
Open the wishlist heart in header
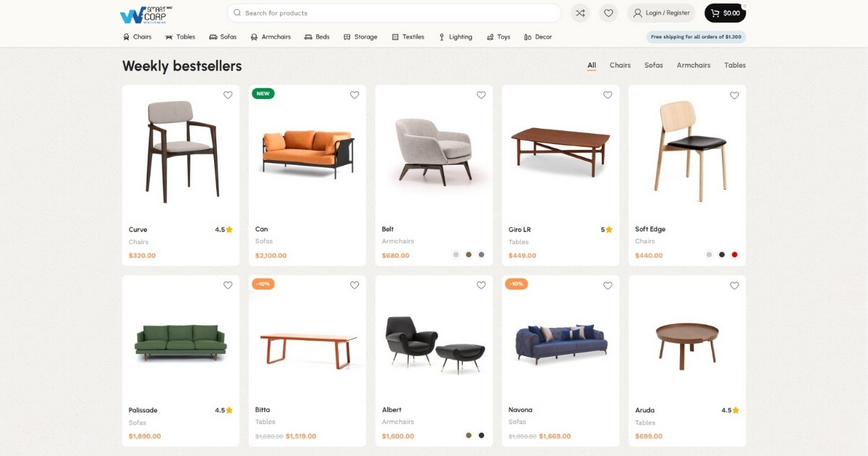(608, 13)
